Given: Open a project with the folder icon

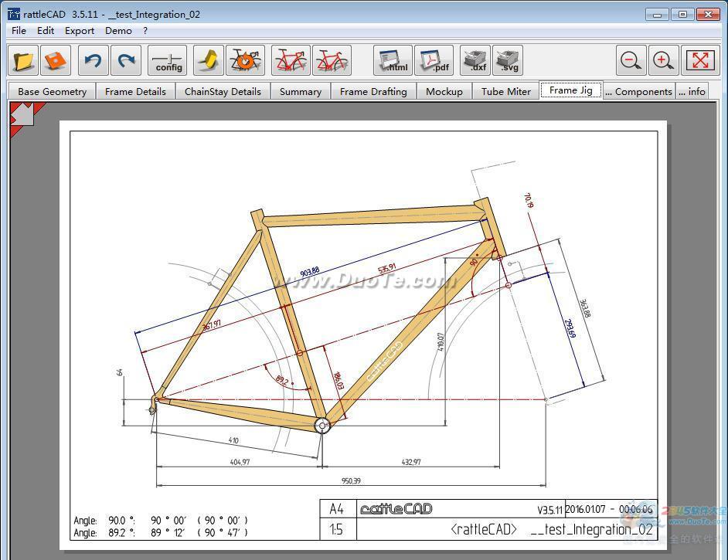Looking at the screenshot, I should coord(23,60).
